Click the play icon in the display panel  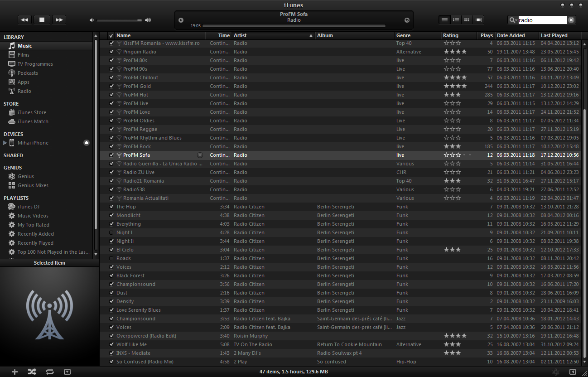(x=181, y=20)
